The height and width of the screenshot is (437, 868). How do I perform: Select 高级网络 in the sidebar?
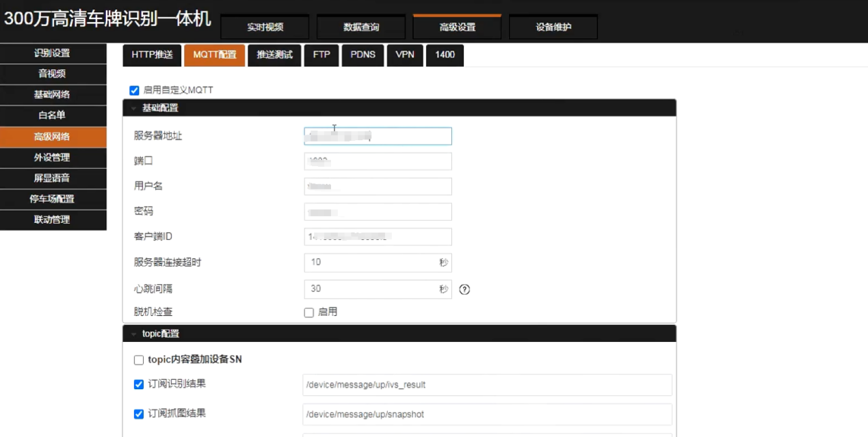53,137
